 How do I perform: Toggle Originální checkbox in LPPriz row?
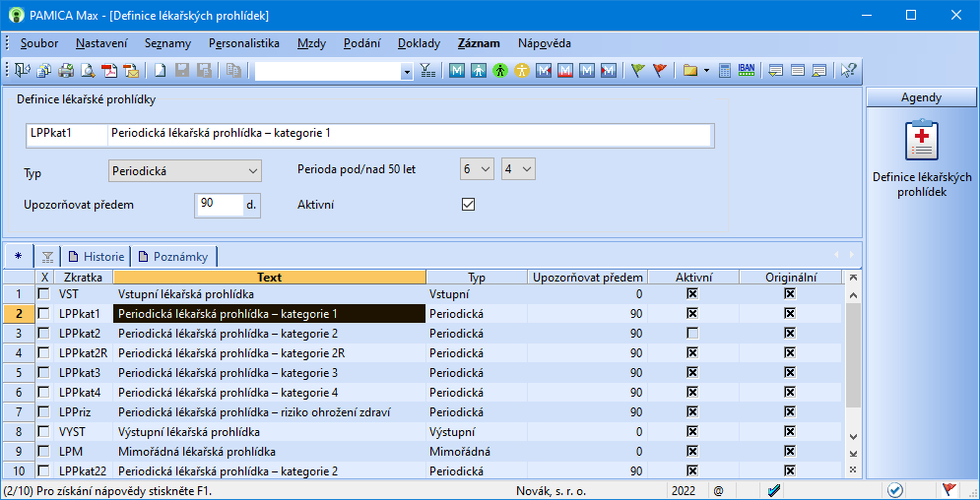pos(790,412)
